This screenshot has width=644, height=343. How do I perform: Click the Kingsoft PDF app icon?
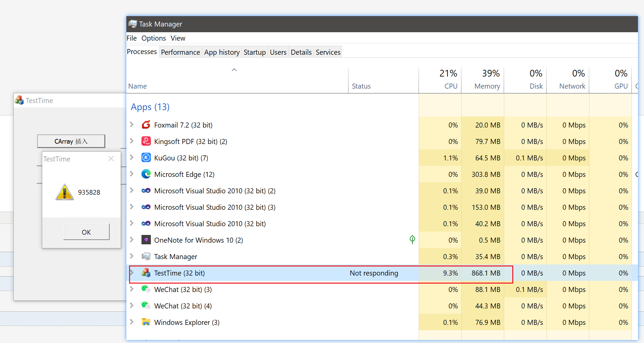pyautogui.click(x=146, y=141)
